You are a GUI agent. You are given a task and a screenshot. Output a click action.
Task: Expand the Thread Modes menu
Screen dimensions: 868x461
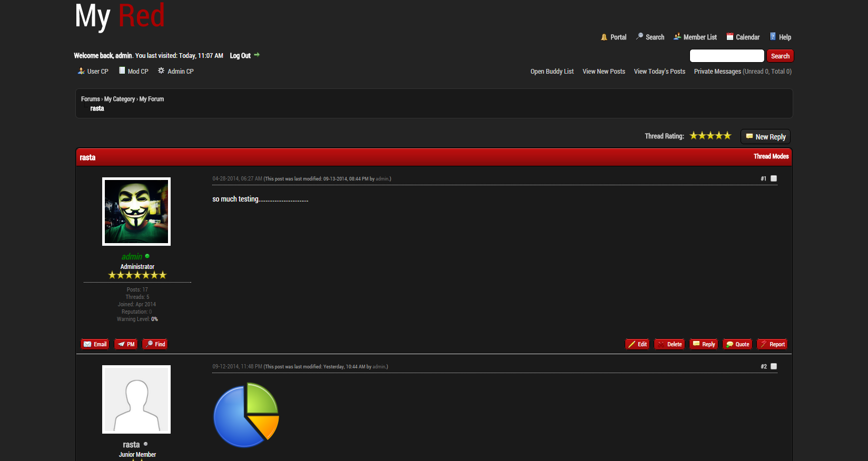pyautogui.click(x=771, y=156)
